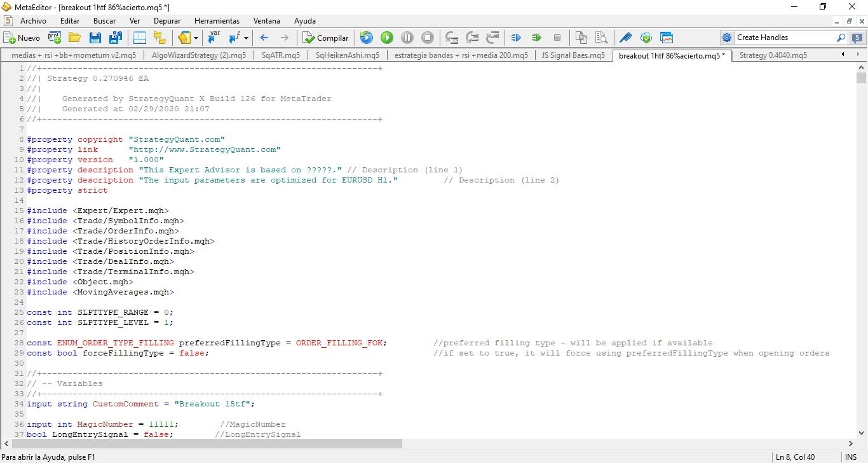Click the copy documents icon
Image resolution: width=868 pixels, height=463 pixels.
(581, 38)
